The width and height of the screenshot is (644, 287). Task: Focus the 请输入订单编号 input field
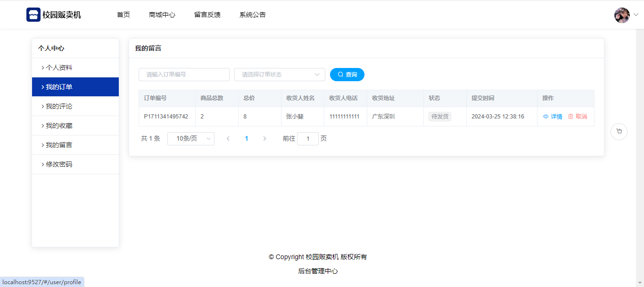(x=184, y=75)
